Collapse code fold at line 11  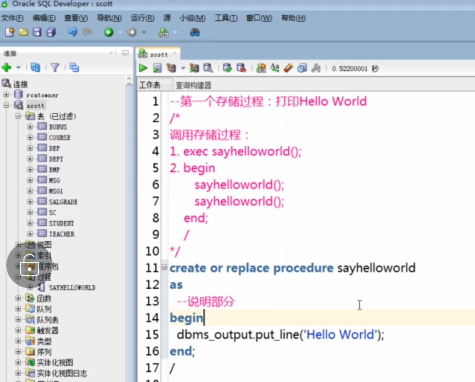point(164,267)
